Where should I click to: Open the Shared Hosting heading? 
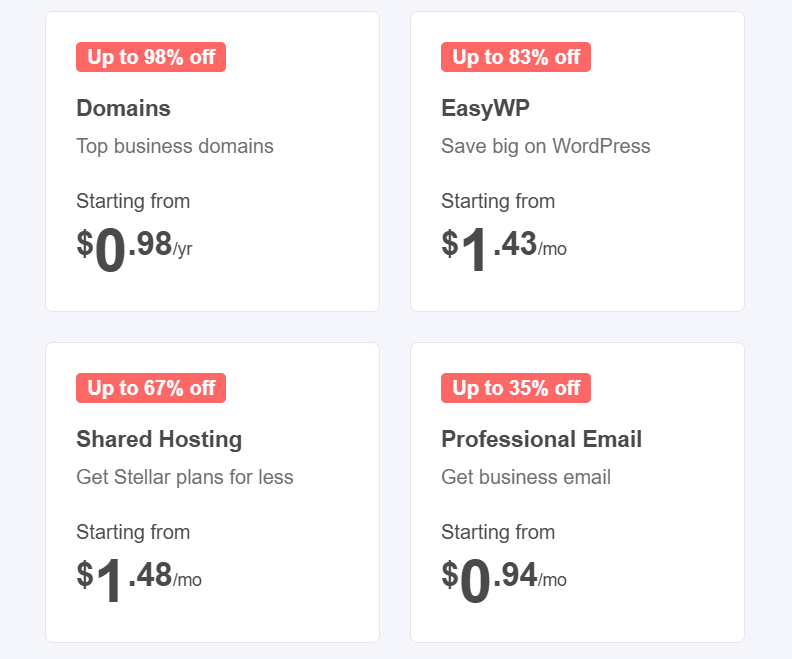coord(159,439)
